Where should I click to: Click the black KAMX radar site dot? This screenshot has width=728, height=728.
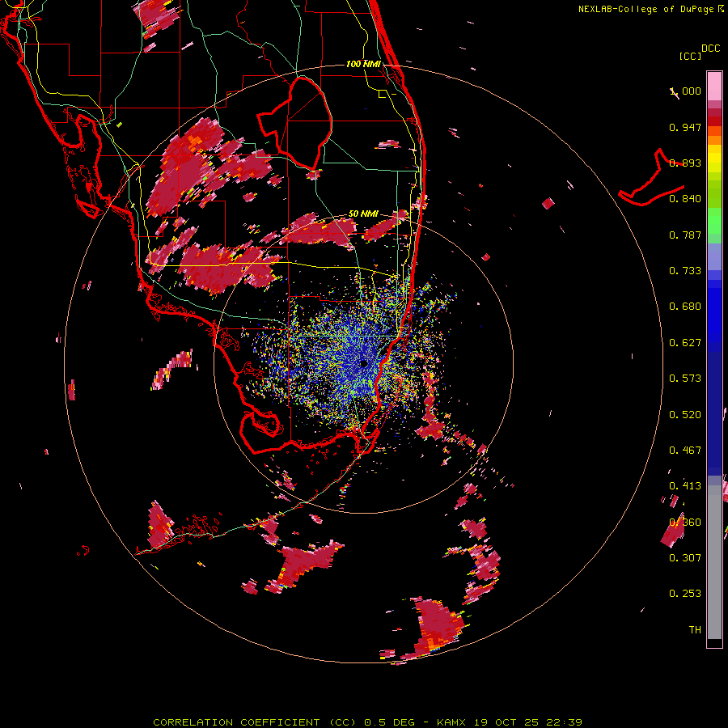point(364,365)
